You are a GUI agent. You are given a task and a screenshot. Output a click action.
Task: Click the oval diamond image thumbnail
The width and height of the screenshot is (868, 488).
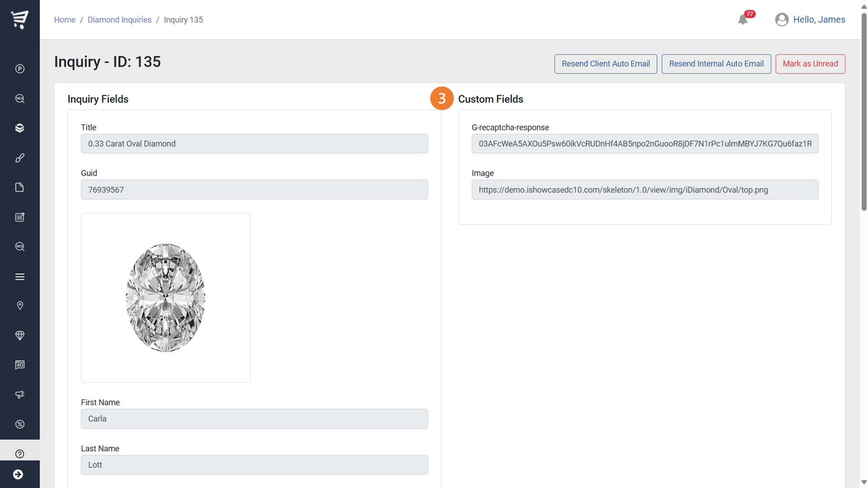pyautogui.click(x=165, y=298)
